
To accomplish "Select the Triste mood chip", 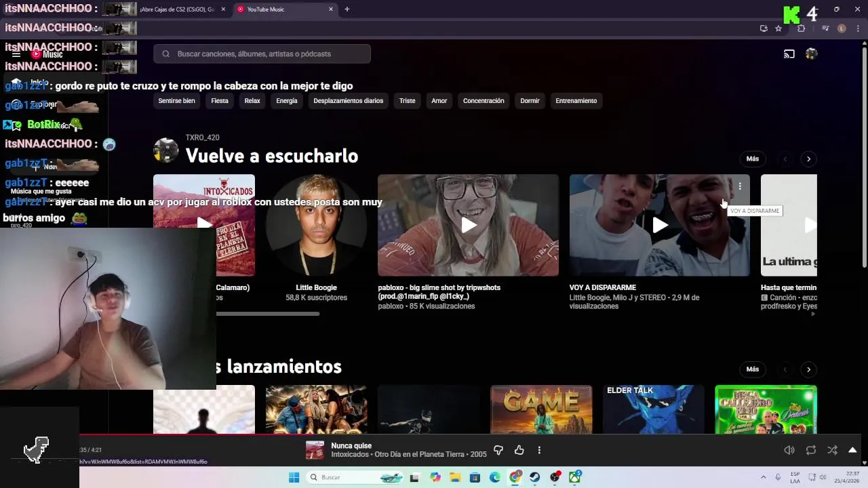I will (408, 100).
